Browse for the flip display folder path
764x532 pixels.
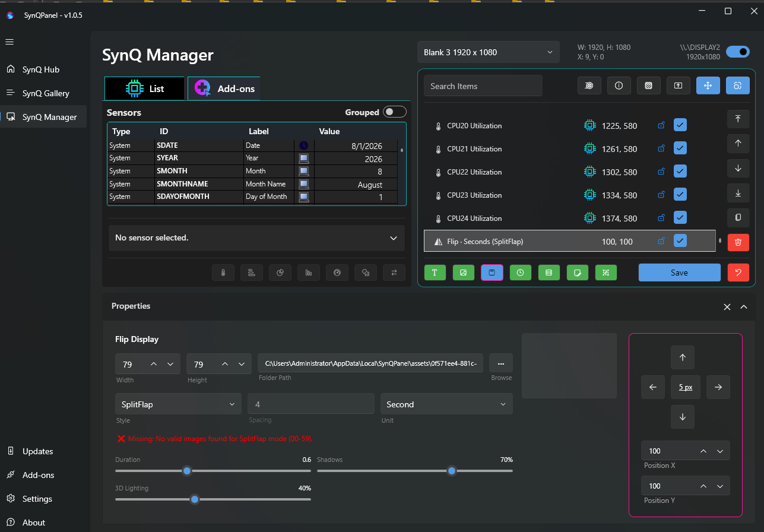[x=501, y=363]
